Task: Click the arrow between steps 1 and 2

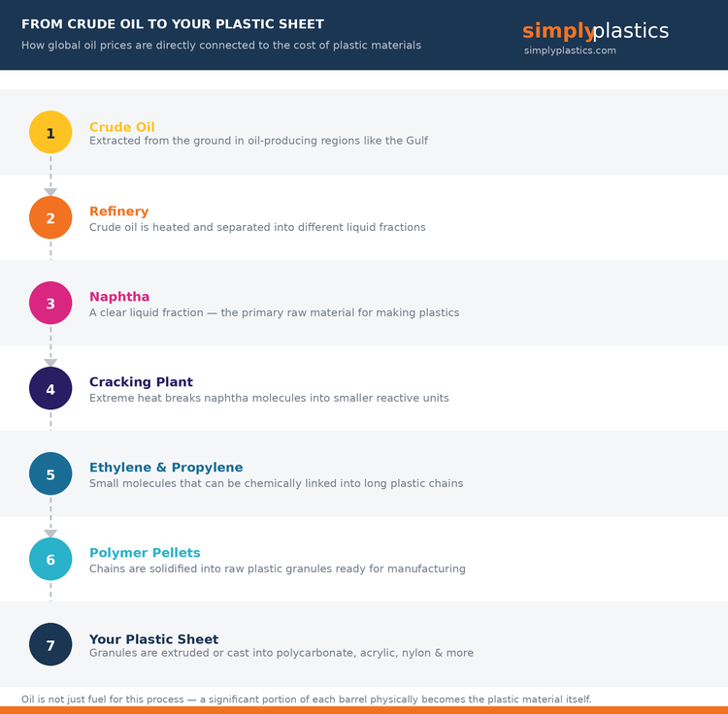Action: [50, 191]
